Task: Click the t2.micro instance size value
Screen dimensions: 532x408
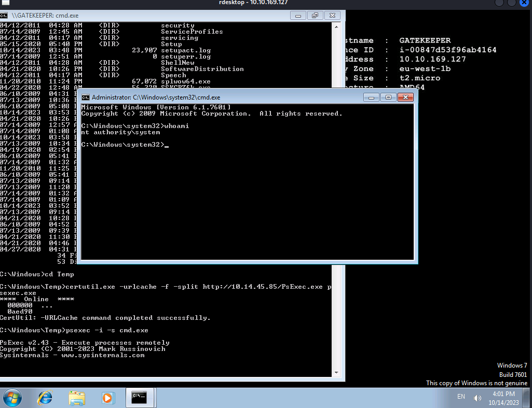Action: tap(420, 78)
